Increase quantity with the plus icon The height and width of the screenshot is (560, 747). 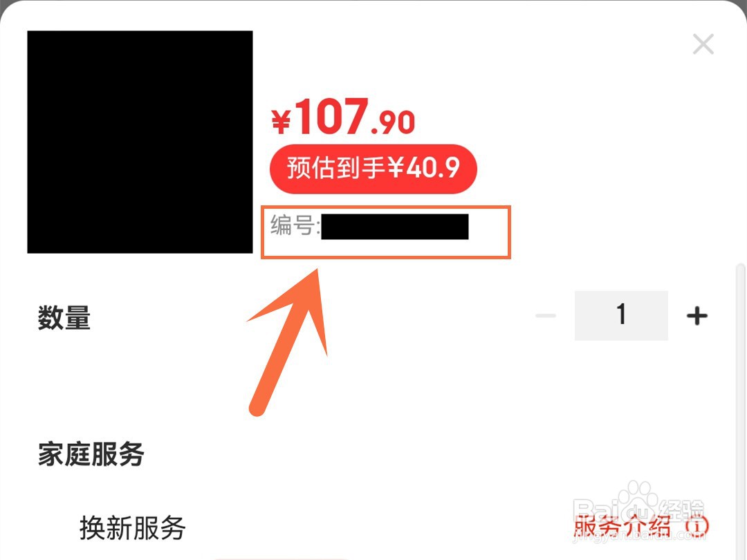tap(697, 316)
